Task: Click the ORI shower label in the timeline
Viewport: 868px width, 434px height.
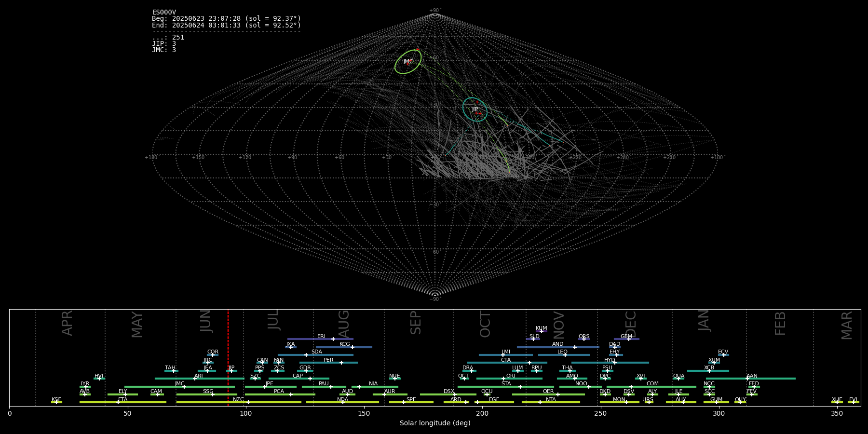Action: pos(511,376)
